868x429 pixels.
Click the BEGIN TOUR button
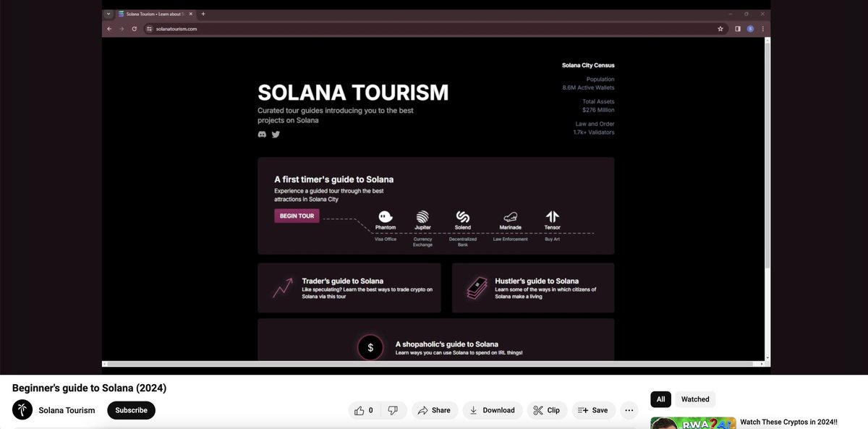click(x=297, y=216)
